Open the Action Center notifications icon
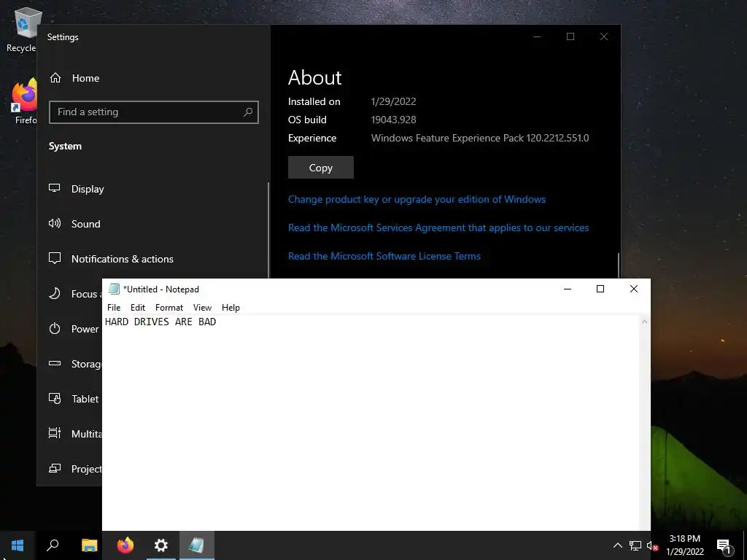This screenshot has width=747, height=560. pos(724,545)
